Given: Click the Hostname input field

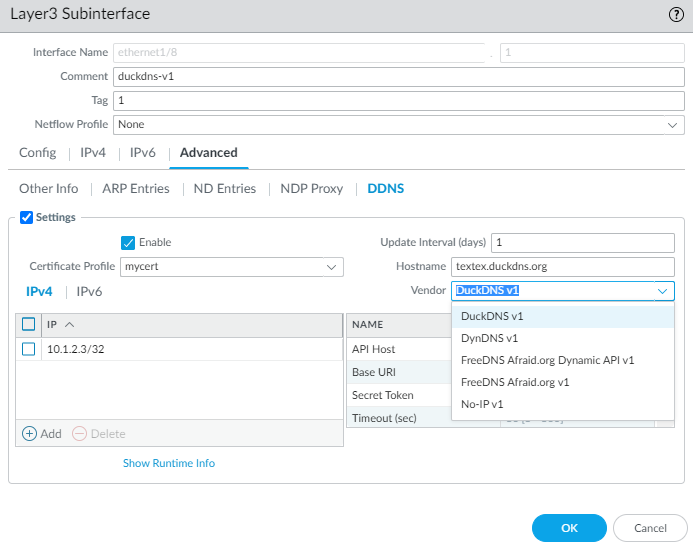Looking at the screenshot, I should [562, 267].
